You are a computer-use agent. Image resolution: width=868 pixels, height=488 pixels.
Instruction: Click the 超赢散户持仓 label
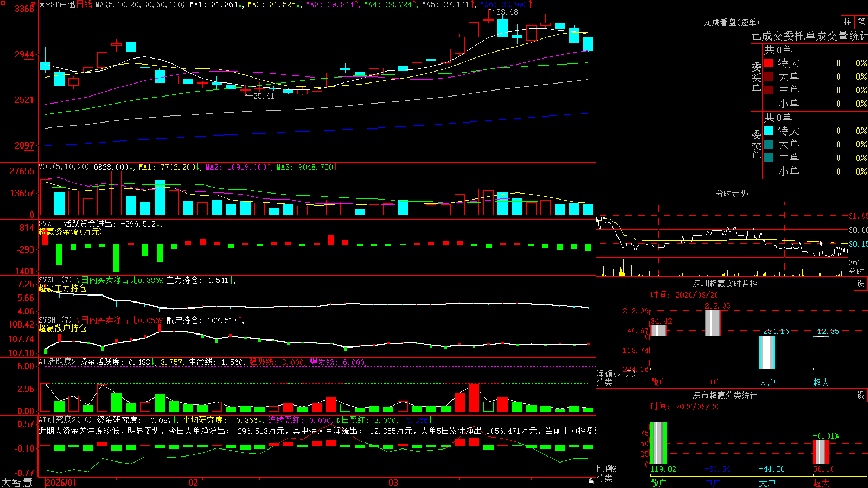point(62,328)
